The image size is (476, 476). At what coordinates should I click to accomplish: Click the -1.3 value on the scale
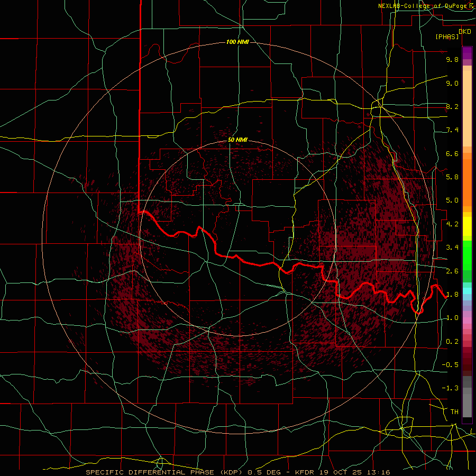[450, 388]
